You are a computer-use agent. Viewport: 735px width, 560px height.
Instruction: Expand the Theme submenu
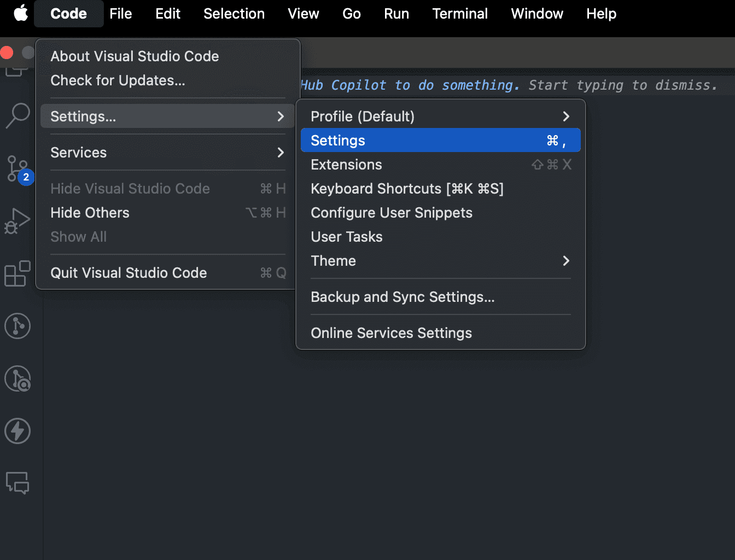tap(441, 260)
